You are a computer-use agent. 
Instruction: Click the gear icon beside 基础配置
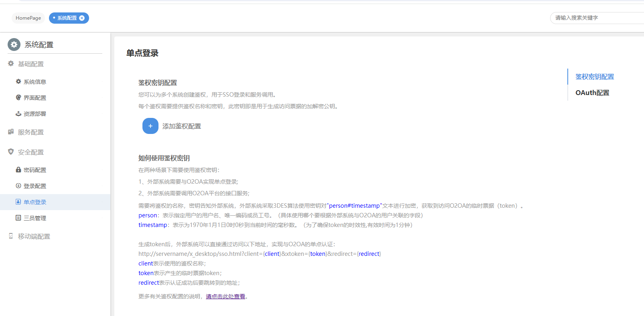click(11, 64)
